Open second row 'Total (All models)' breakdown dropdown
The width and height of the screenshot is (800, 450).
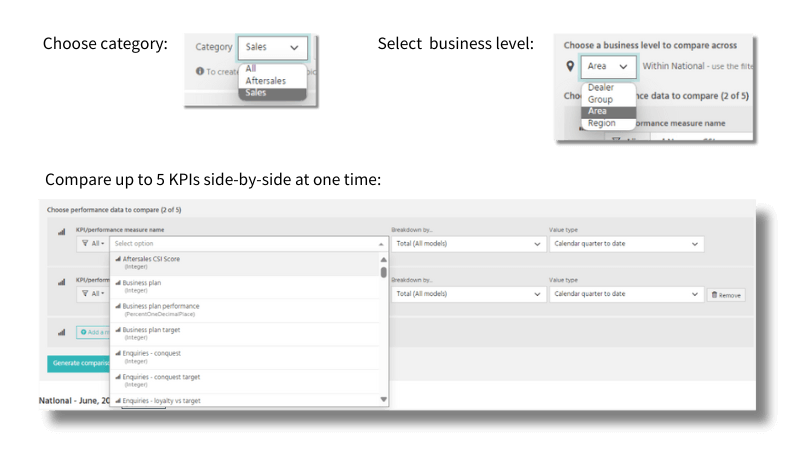click(x=468, y=294)
